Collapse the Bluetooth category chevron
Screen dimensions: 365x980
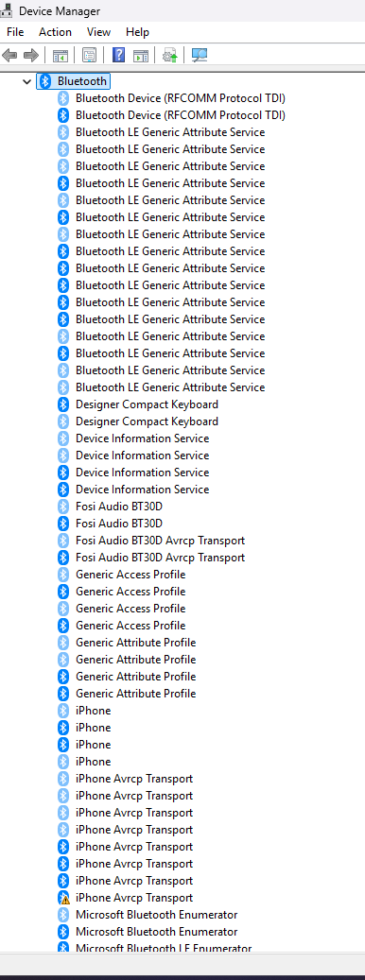point(26,81)
